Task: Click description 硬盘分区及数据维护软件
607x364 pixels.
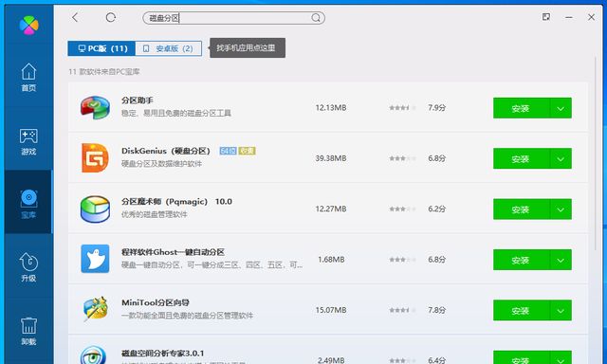Action: coord(161,164)
